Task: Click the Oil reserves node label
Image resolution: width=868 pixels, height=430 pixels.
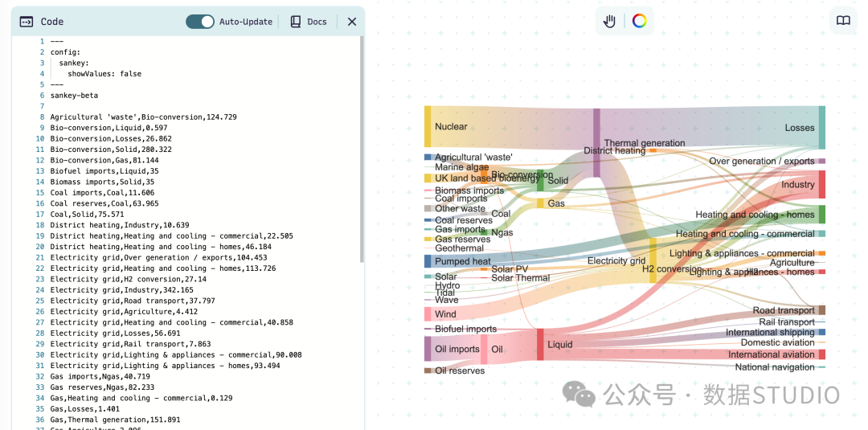Action: tap(460, 371)
